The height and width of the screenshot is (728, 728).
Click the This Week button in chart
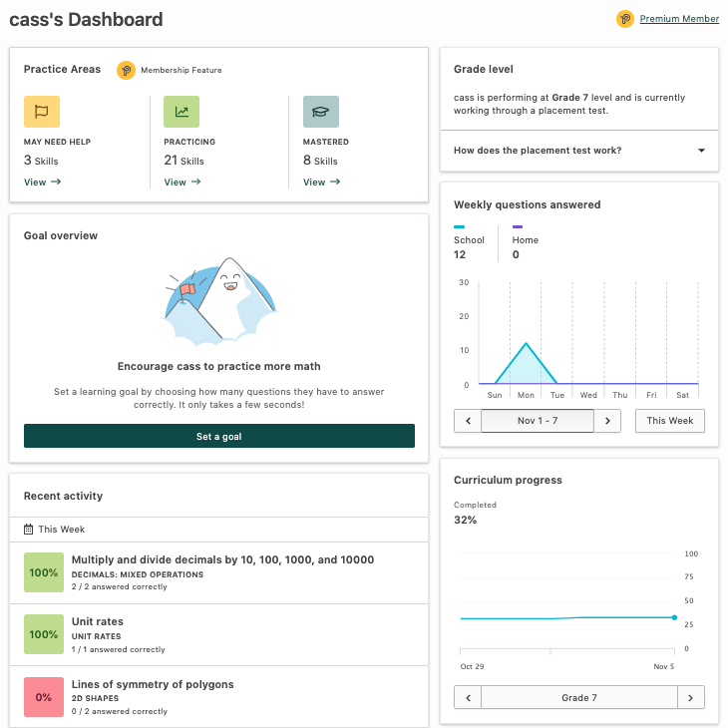[x=670, y=421]
